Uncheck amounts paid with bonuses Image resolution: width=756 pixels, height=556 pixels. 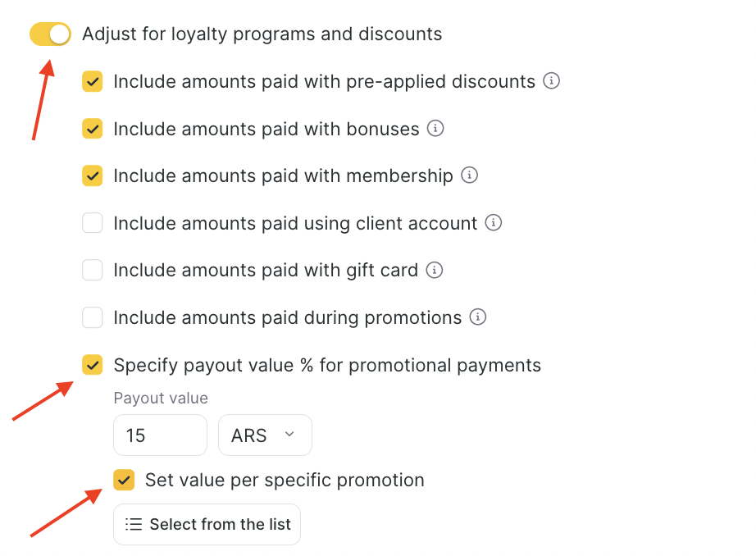click(93, 129)
